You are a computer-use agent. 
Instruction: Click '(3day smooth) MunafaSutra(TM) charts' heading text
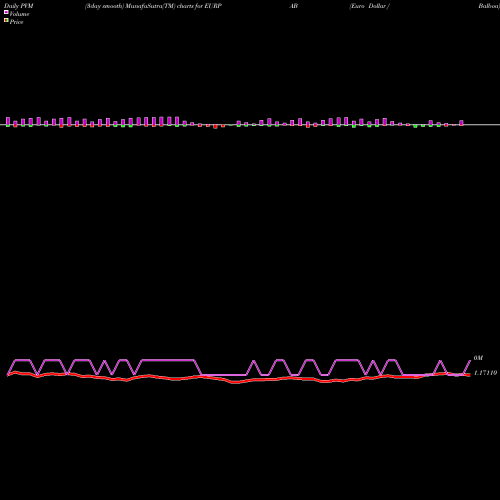139,6
